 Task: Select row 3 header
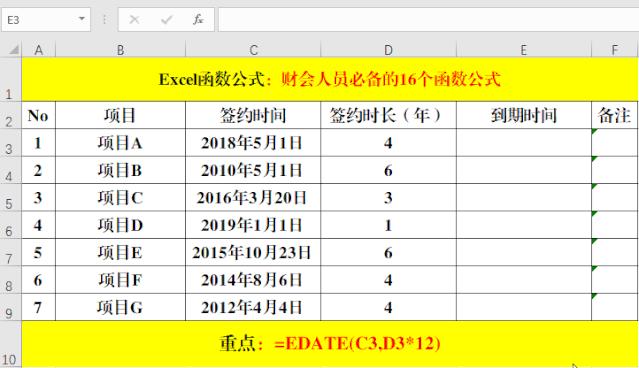coord(10,143)
